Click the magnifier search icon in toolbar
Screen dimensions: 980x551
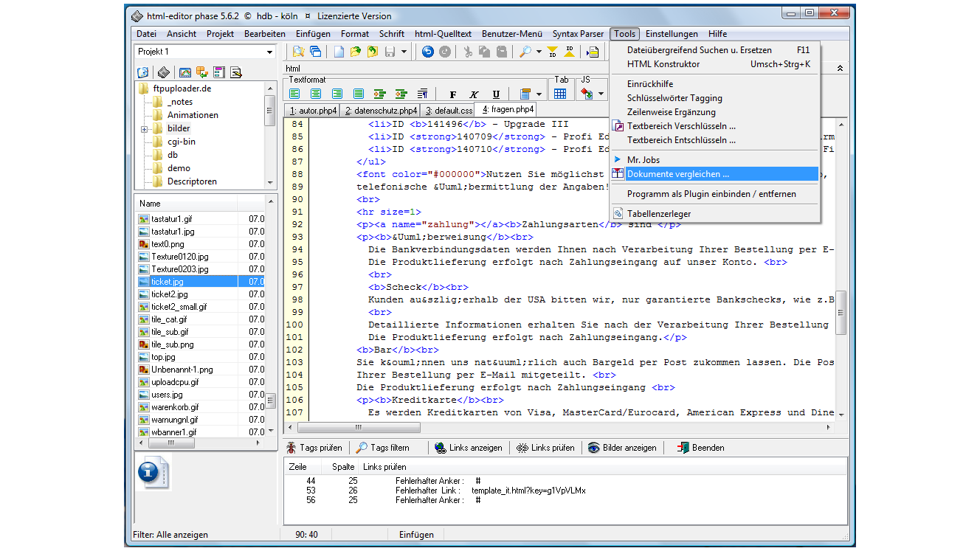525,52
